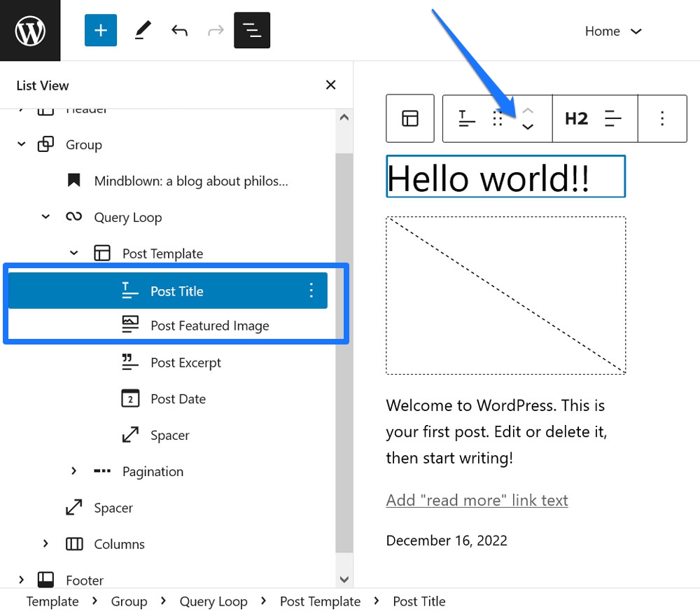Open block options three-dot menu
The width and height of the screenshot is (700, 612).
coord(662,118)
